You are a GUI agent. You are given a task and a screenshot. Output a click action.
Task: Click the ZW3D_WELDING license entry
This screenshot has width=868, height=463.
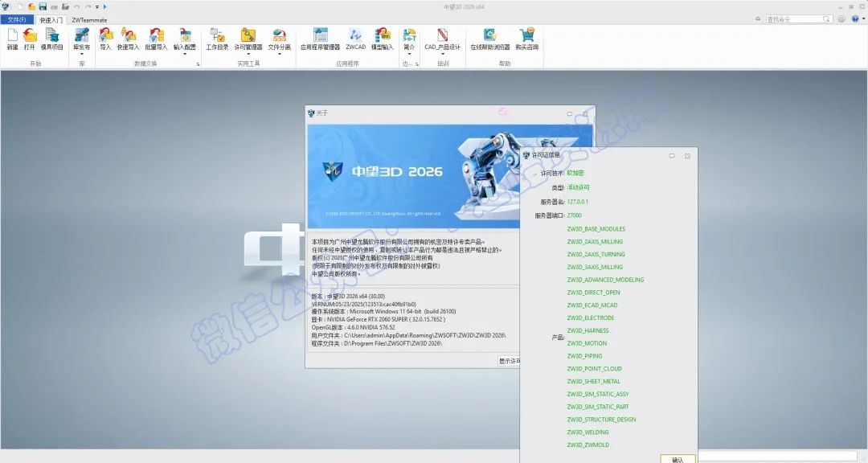coord(588,432)
